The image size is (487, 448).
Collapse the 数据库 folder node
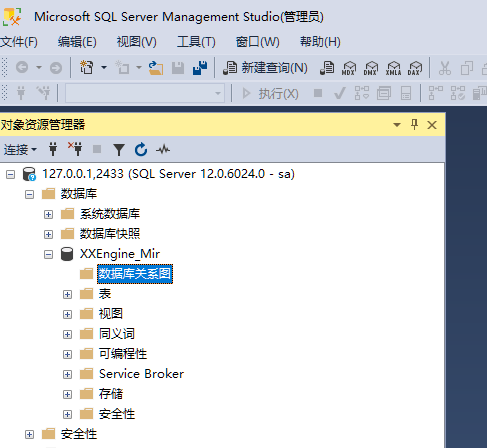pos(29,194)
